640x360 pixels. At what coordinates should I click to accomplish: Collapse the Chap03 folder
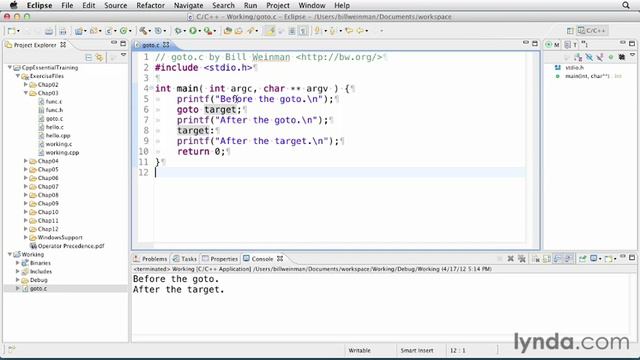(26, 93)
